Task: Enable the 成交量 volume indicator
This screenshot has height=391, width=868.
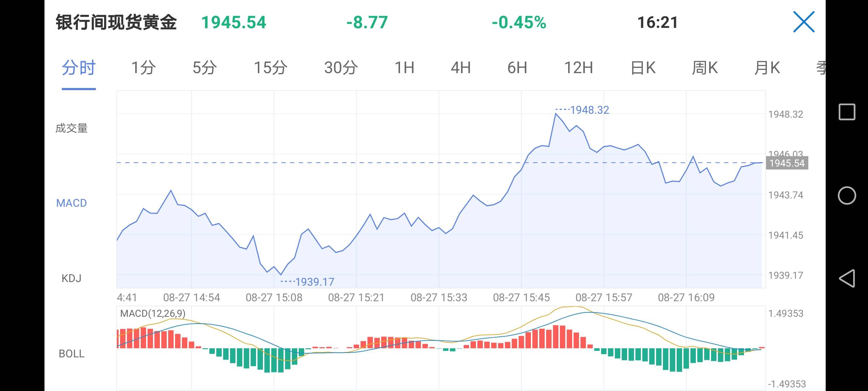Action: click(72, 129)
